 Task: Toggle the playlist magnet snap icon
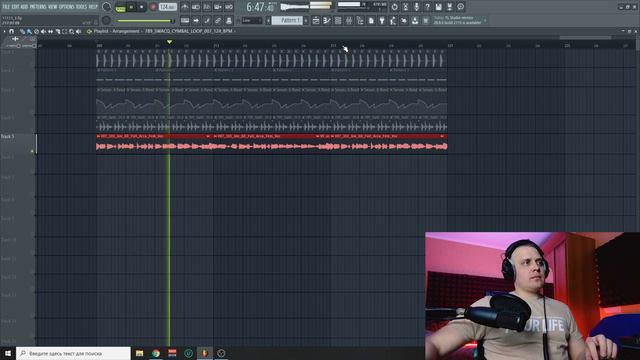[x=11, y=31]
